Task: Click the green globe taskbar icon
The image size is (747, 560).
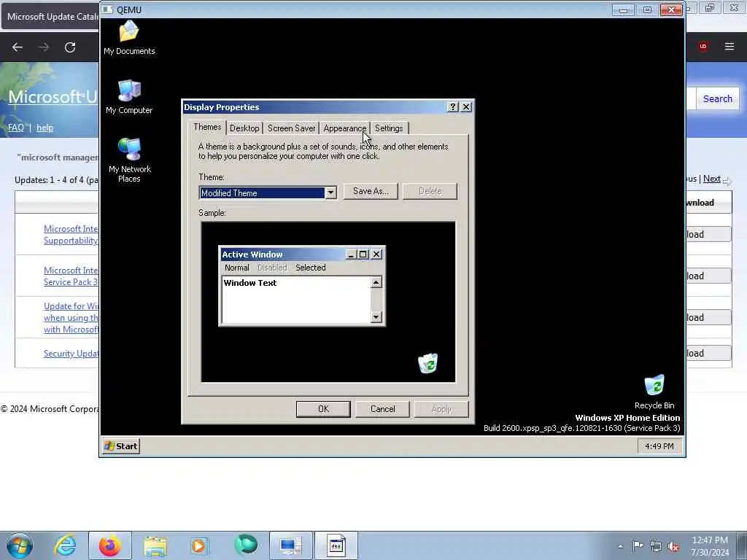Action: tap(246, 545)
